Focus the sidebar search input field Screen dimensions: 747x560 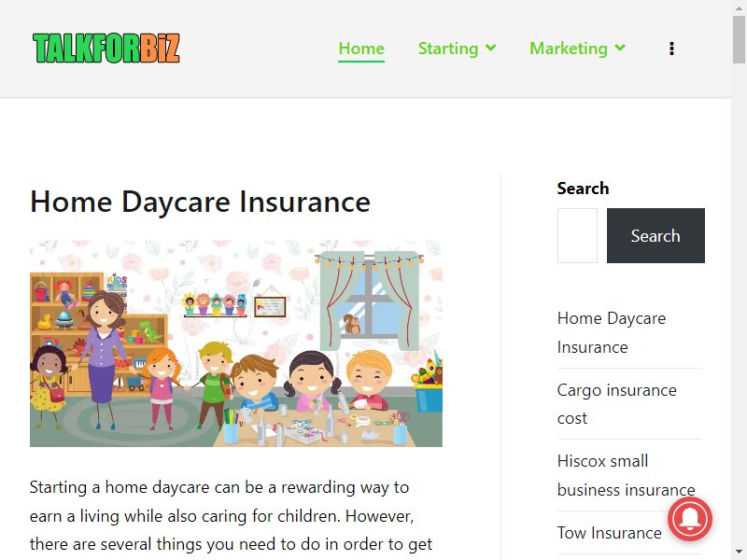pyautogui.click(x=577, y=235)
